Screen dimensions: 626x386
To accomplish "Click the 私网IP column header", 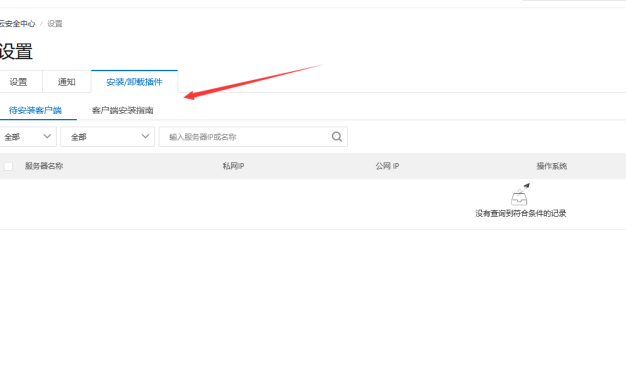I will coord(234,166).
